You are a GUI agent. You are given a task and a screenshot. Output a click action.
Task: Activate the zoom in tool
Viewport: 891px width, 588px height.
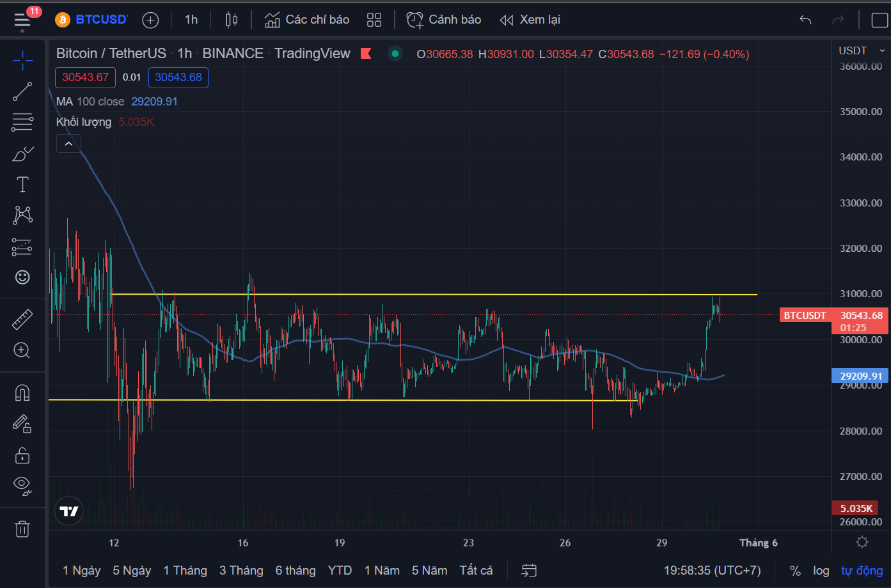[22, 350]
